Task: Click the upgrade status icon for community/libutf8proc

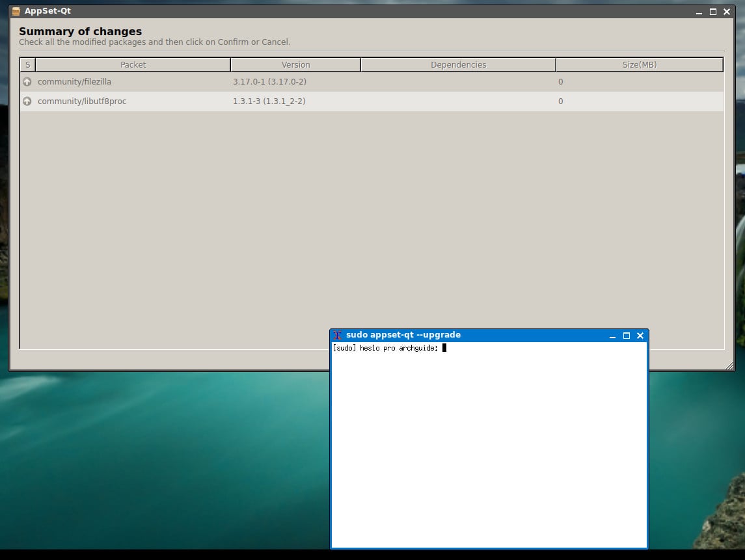Action: click(27, 101)
